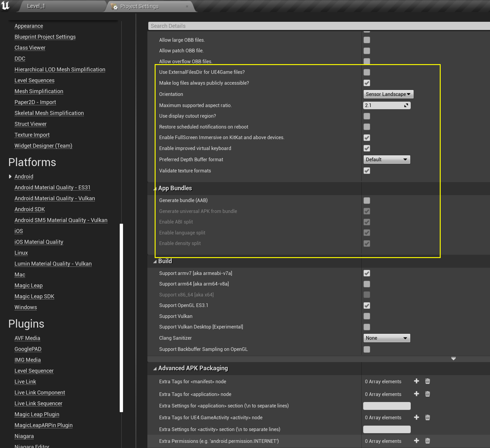Add element to Extra Tags for manifest node
Viewport: 490px width, 448px height.
click(x=416, y=381)
